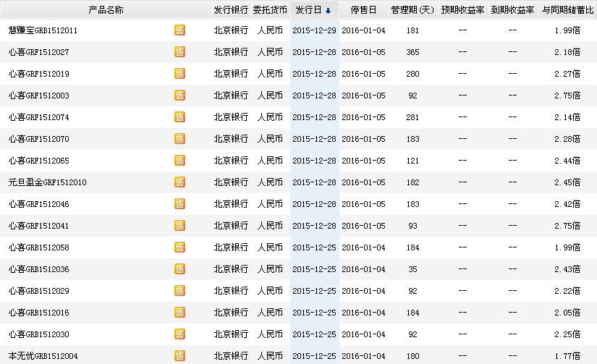
Task: Open product 心喜GRF1512065
Action: (x=39, y=161)
